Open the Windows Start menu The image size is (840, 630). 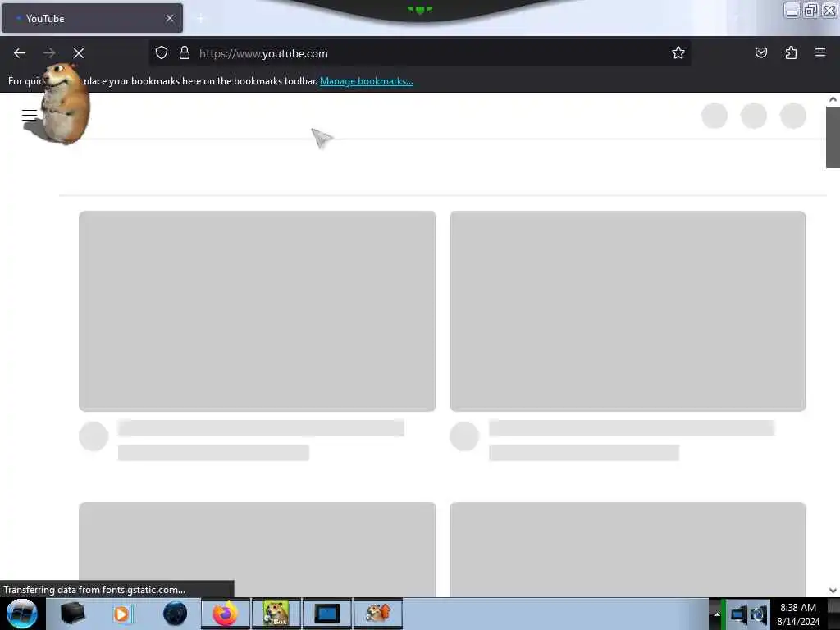pyautogui.click(x=22, y=614)
